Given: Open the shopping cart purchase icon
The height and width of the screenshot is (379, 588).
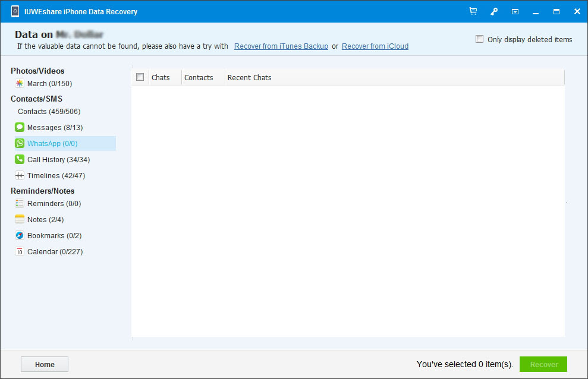Looking at the screenshot, I should click(x=473, y=11).
